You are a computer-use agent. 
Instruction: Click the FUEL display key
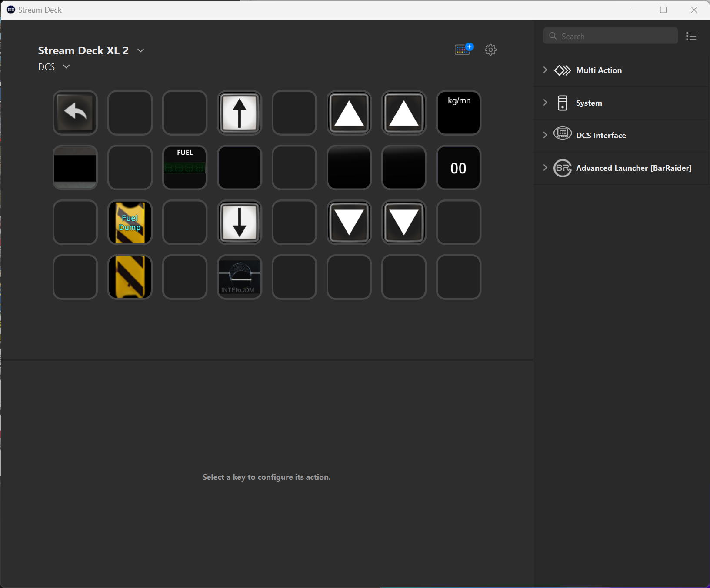click(185, 167)
